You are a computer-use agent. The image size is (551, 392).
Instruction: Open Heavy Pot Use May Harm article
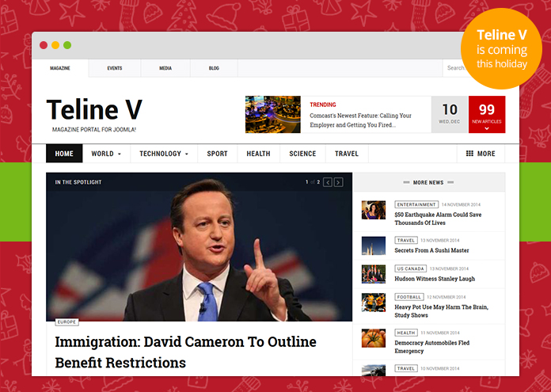click(x=442, y=311)
